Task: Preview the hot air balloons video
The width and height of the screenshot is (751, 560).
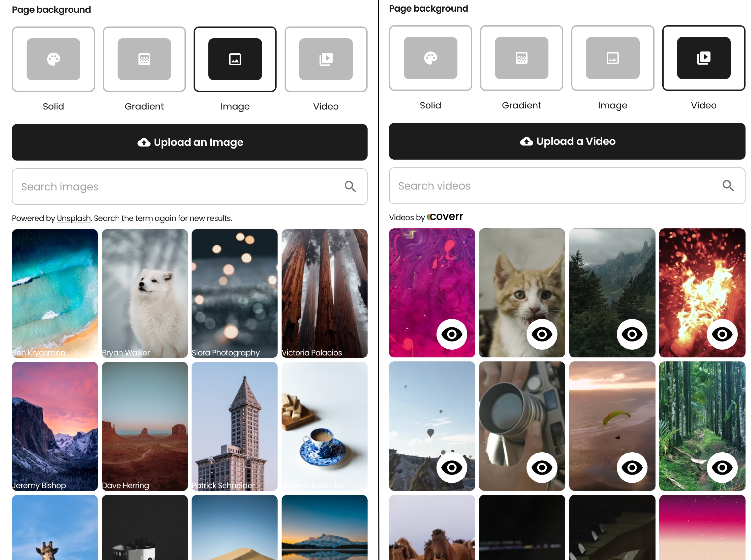Action: point(452,467)
